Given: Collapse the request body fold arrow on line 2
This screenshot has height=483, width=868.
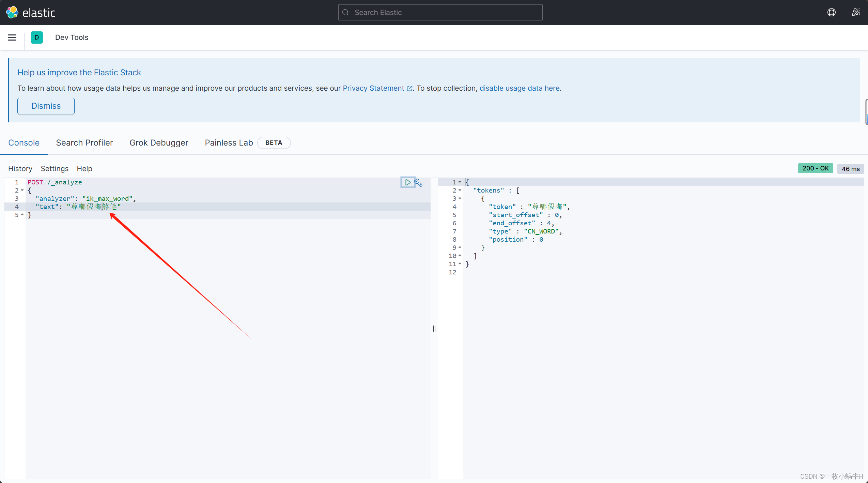Looking at the screenshot, I should [x=22, y=190].
